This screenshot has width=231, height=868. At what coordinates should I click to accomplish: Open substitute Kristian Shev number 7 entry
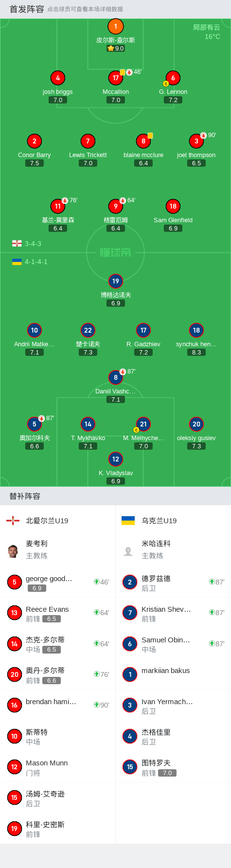(x=173, y=613)
